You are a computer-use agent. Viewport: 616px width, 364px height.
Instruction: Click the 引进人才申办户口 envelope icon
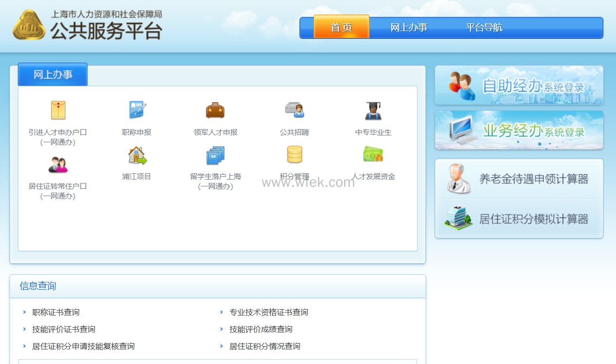coord(58,111)
